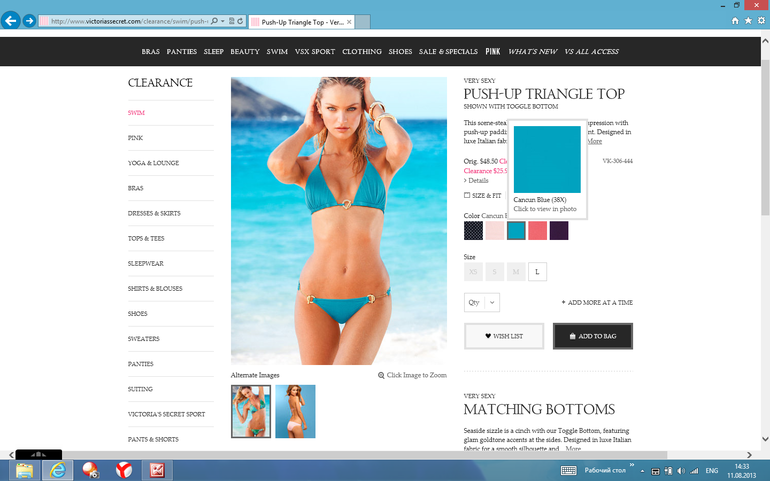This screenshot has height=481, width=770.
Task: Open the browser Tools gear icon
Action: click(761, 21)
